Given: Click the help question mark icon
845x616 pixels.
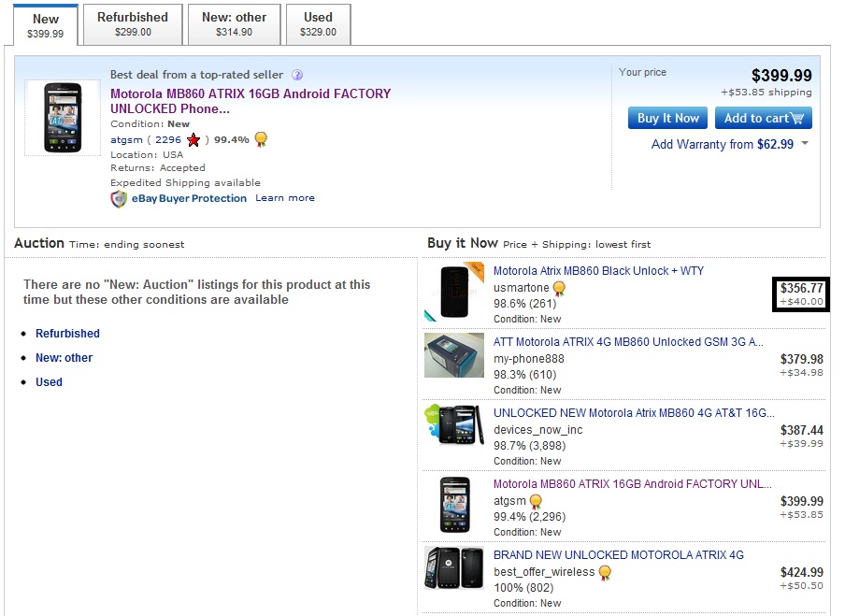Looking at the screenshot, I should (297, 75).
